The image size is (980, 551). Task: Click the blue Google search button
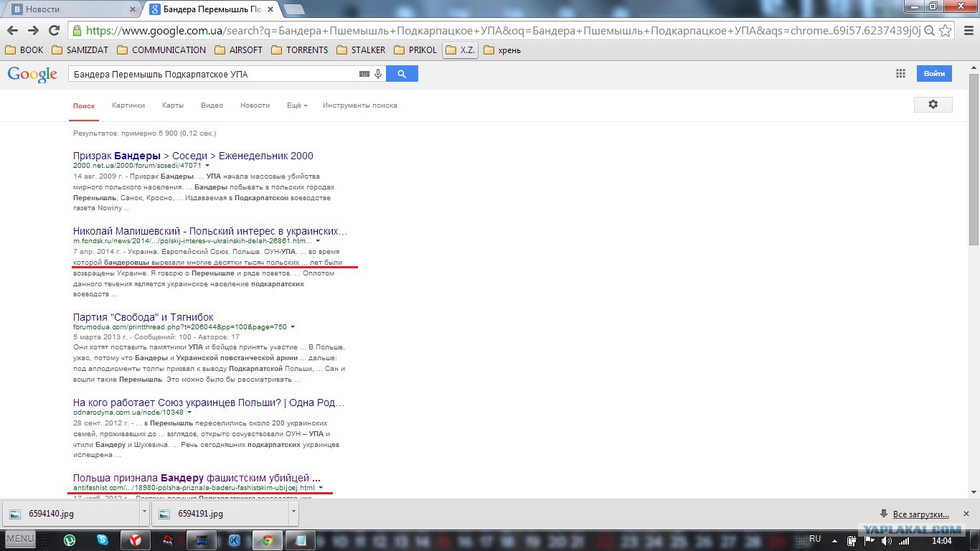coord(402,74)
